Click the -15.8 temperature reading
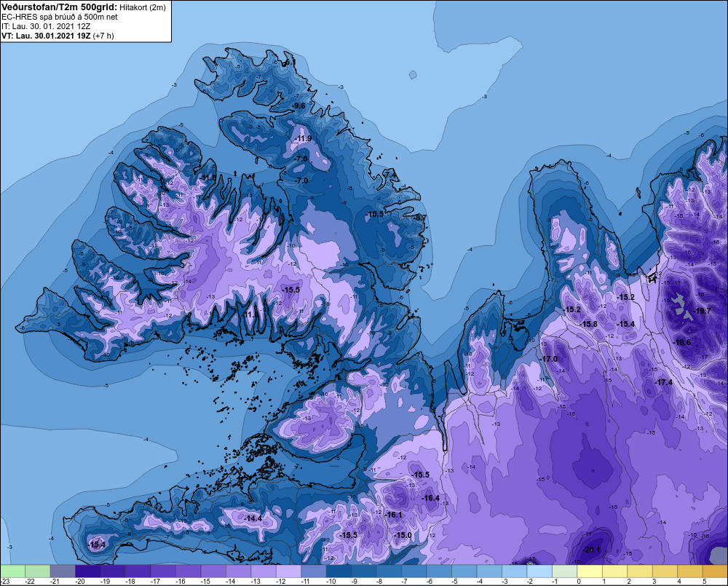This screenshot has height=586, width=728. click(589, 324)
